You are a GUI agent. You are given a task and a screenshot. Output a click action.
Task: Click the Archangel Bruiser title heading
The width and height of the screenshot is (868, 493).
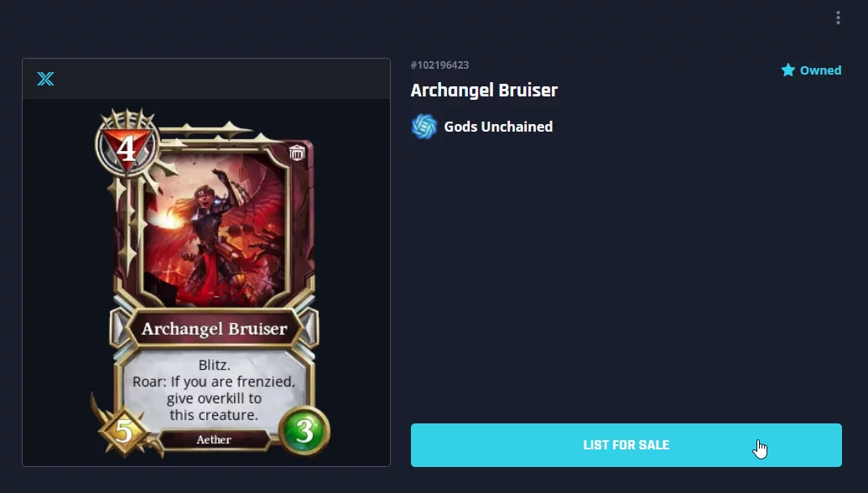coord(484,91)
